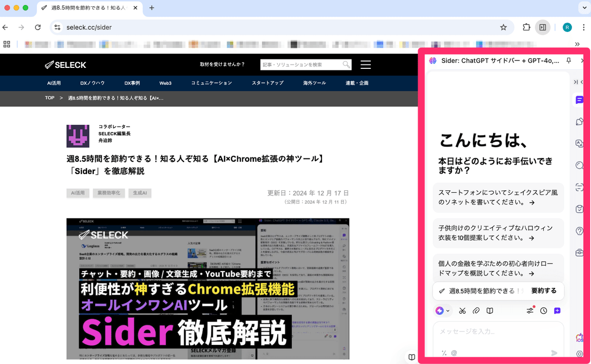Open the Chat tab in Sider sidebar
Viewport: 591px width, 364px height.
click(580, 100)
